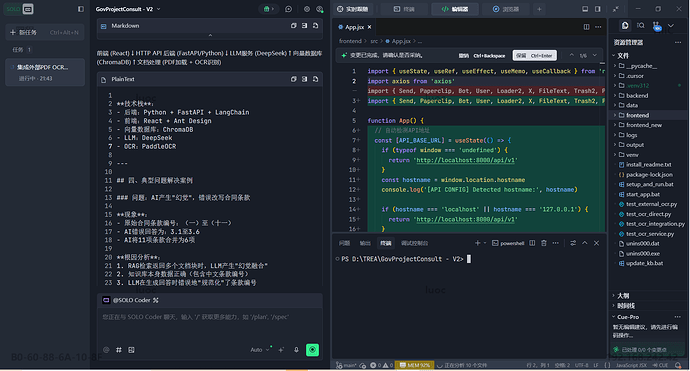The height and width of the screenshot is (371, 690).
Task: Open the 集成外部PDF OCR task
Action: coord(44,72)
